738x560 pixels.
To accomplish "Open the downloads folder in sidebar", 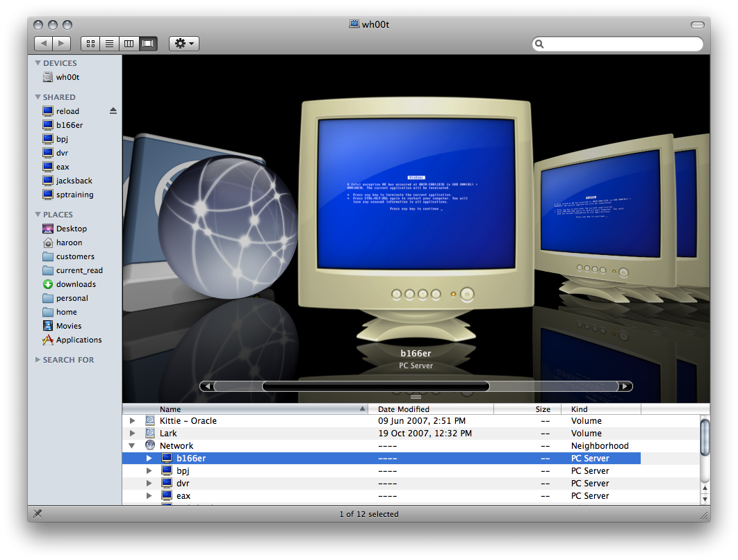I will 76,284.
